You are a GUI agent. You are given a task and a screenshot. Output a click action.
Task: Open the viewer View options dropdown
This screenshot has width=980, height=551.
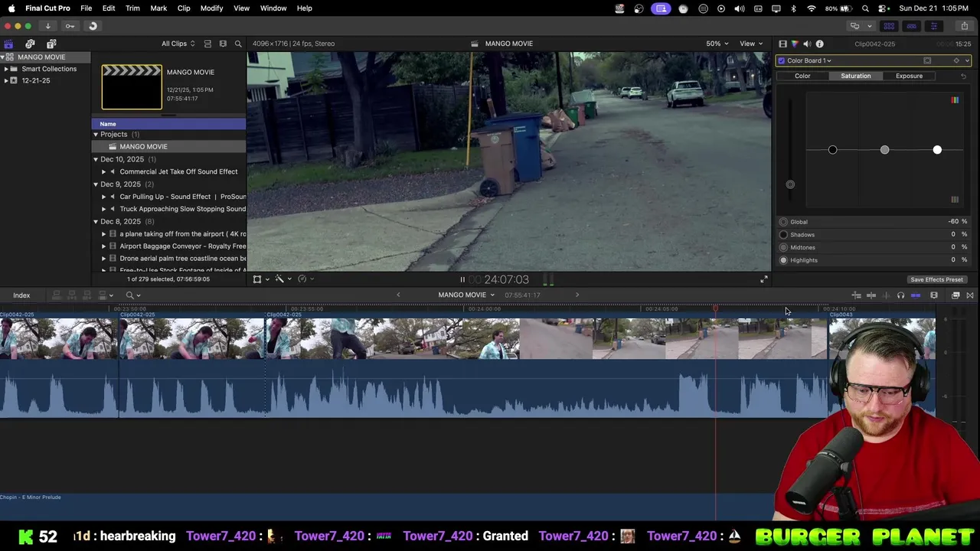tap(751, 44)
